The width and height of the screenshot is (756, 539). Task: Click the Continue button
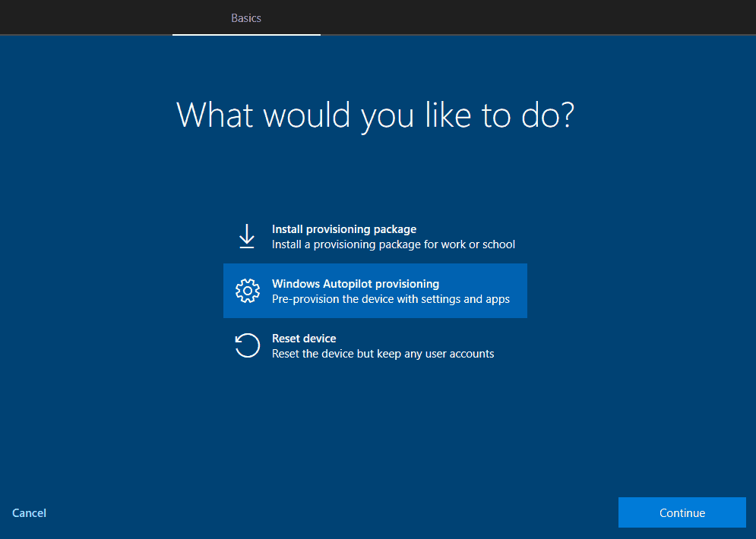point(682,512)
